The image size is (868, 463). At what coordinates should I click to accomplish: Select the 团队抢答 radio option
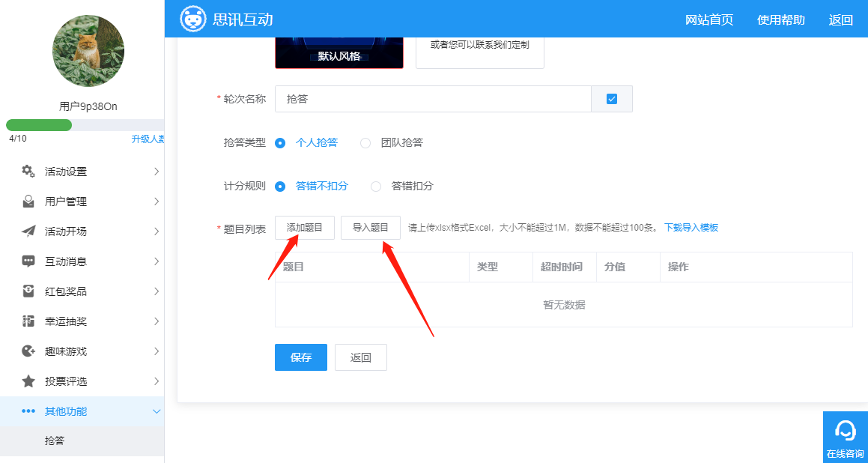[x=365, y=142]
